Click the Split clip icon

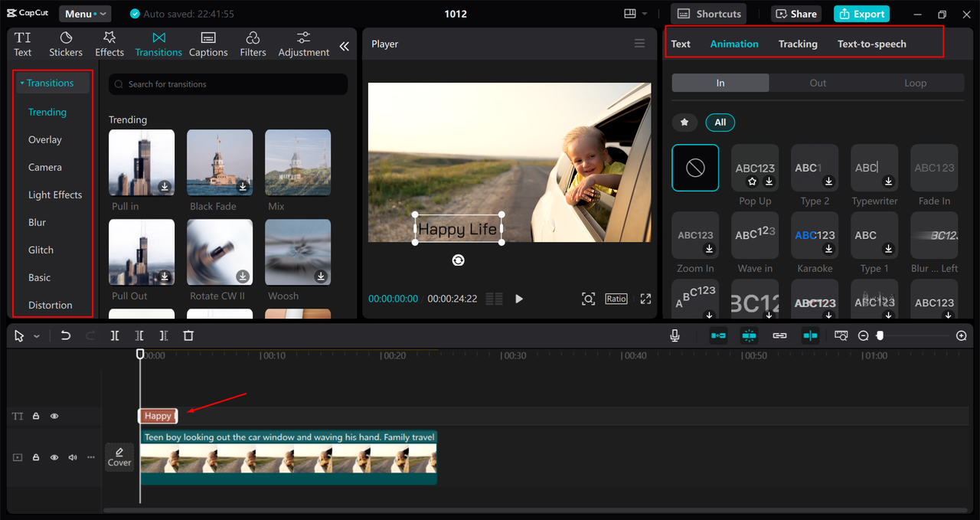pos(114,335)
